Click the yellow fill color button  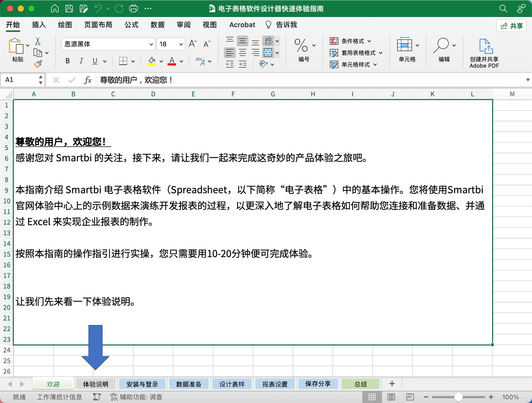pos(152,61)
